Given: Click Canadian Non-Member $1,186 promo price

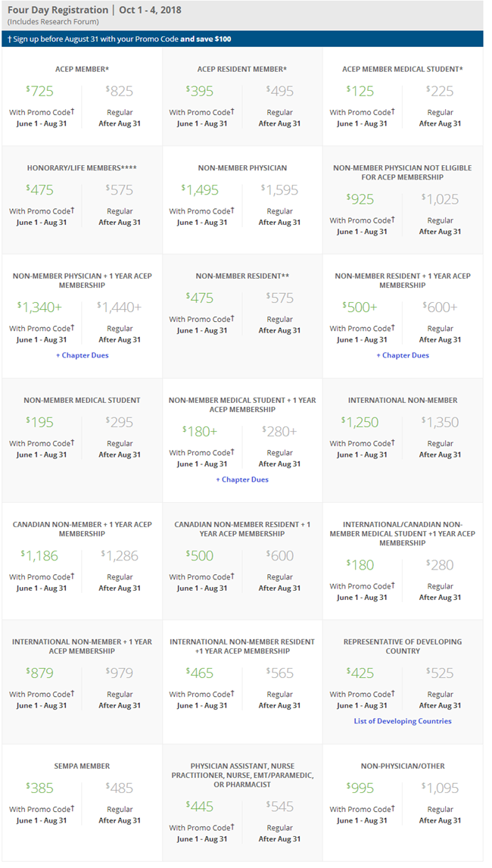Looking at the screenshot, I should (41, 555).
